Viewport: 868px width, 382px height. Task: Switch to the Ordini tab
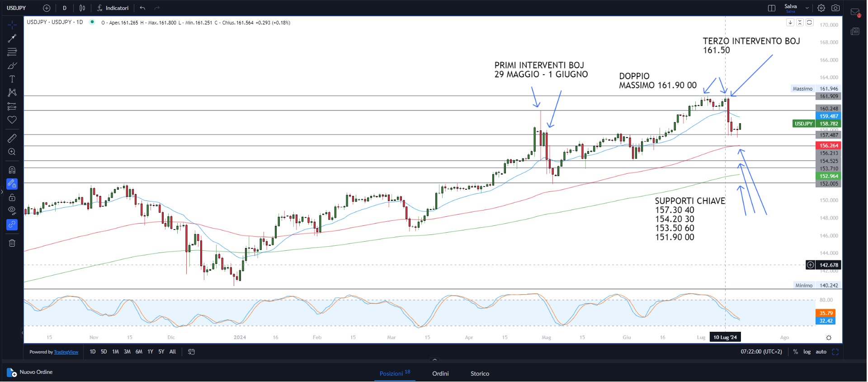(440, 373)
